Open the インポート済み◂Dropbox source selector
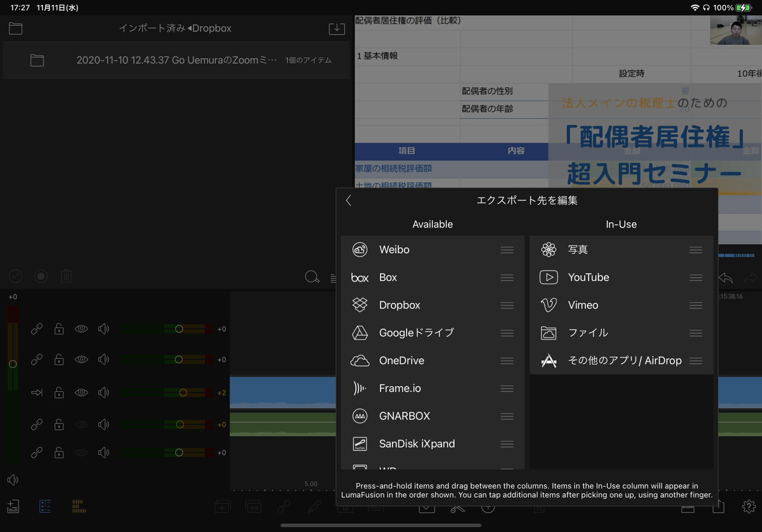762x532 pixels. point(175,28)
